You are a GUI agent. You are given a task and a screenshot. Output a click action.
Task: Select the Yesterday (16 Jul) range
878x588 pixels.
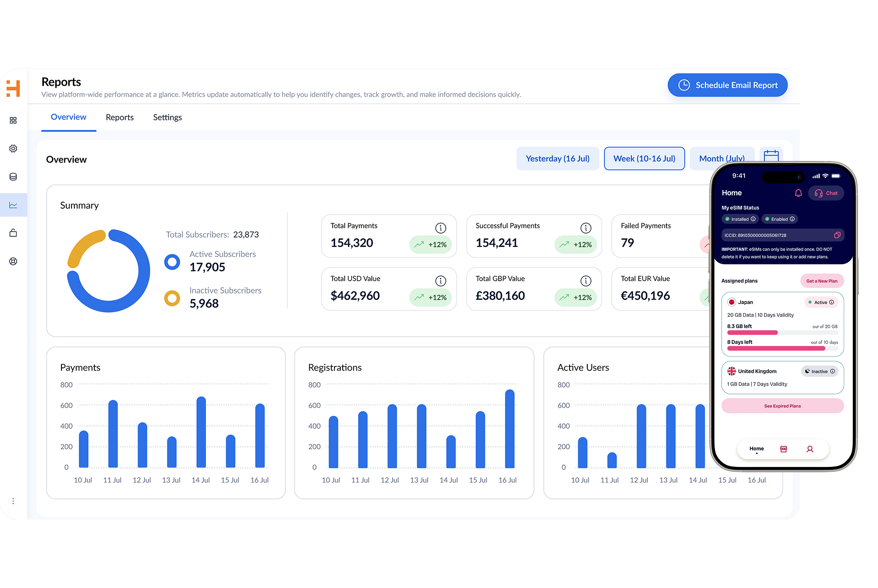(557, 159)
